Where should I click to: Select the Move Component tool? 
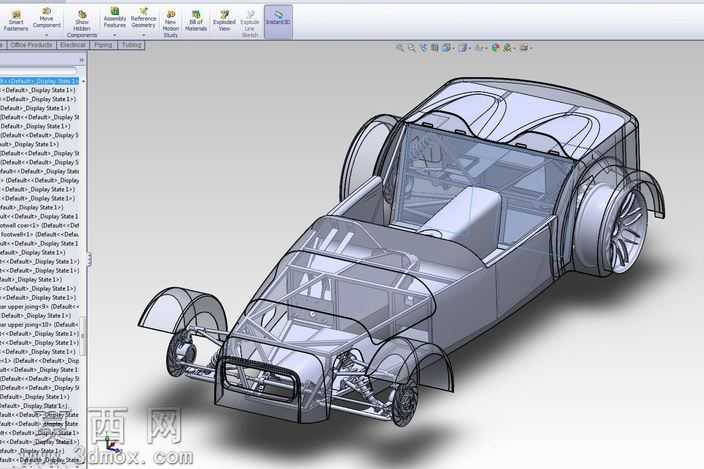click(x=47, y=18)
